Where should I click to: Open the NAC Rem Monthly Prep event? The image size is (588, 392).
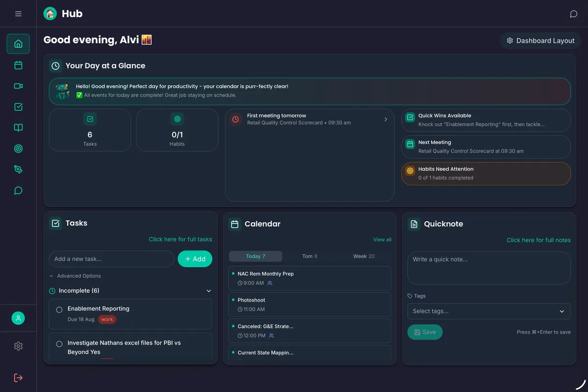coord(310,278)
